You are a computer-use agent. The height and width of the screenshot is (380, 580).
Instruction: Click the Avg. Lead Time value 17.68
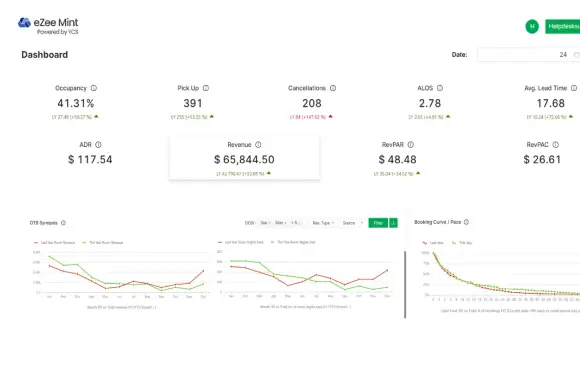(x=551, y=103)
